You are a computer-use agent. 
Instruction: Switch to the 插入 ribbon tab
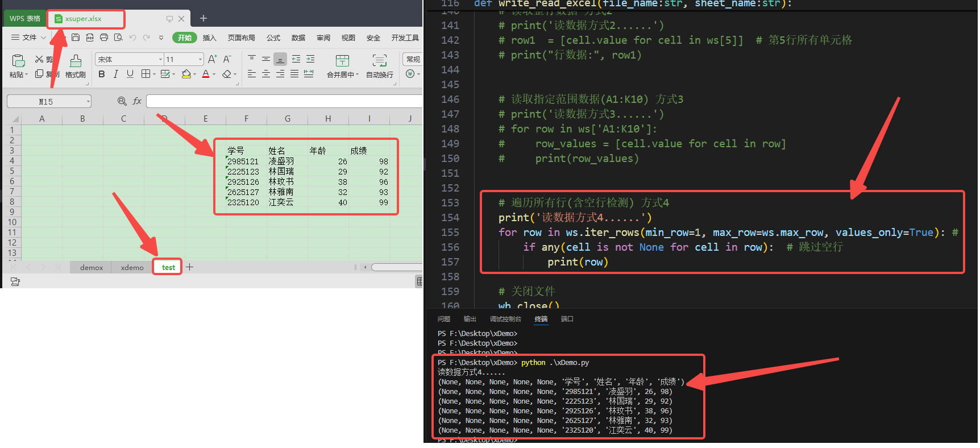[210, 38]
